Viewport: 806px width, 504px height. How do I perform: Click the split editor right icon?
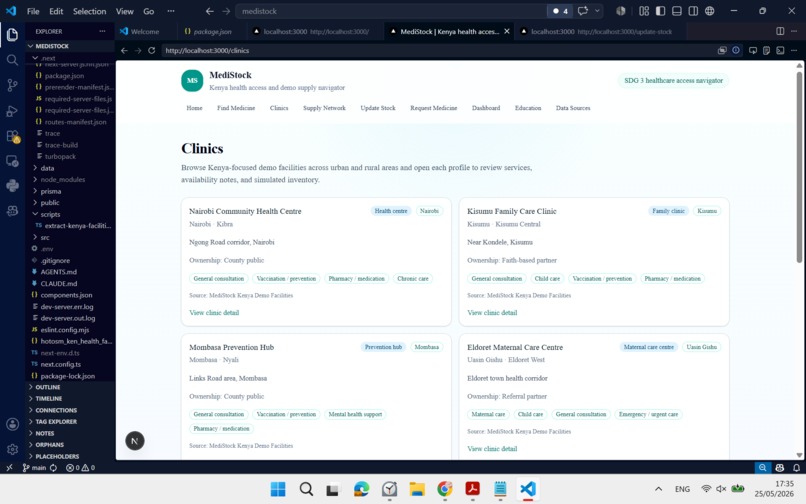point(780,31)
